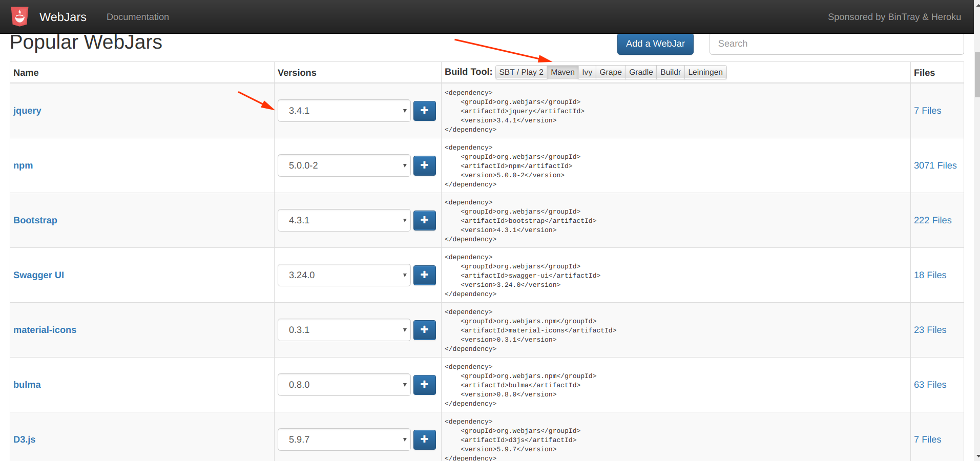Open the Swagger UI version dropdown showing 3.24.0
This screenshot has height=461, width=980.
[x=344, y=275]
